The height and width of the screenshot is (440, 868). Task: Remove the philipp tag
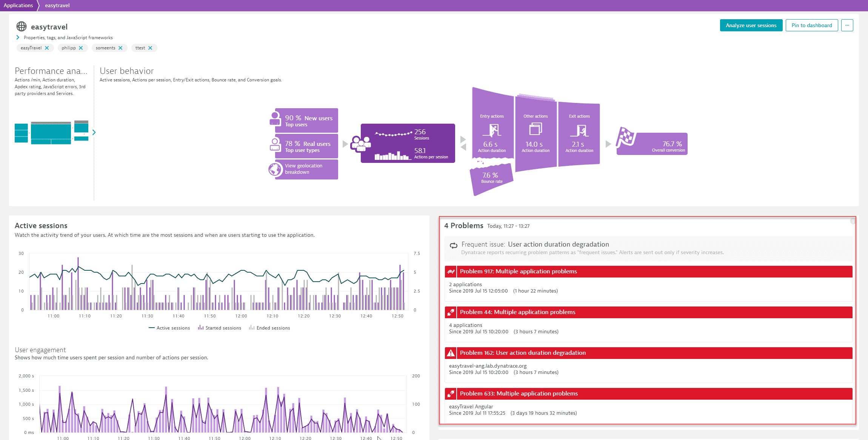(81, 48)
